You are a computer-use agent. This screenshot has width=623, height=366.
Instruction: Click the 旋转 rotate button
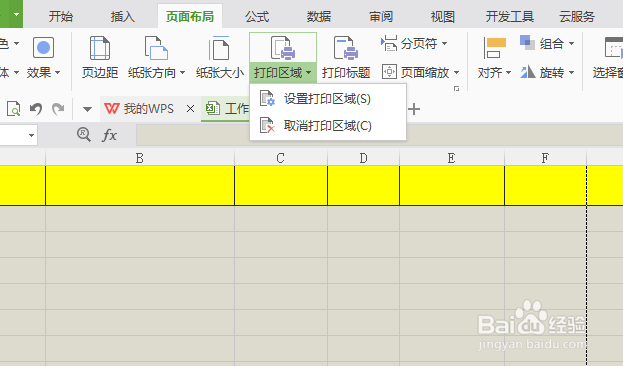click(547, 72)
